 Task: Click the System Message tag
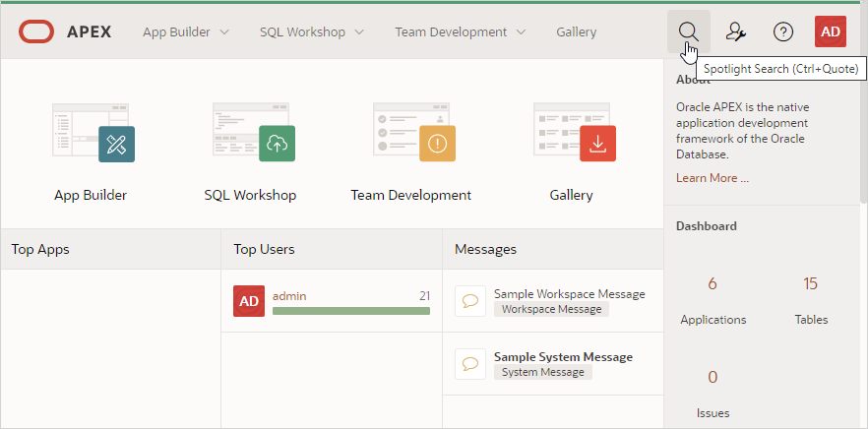543,372
